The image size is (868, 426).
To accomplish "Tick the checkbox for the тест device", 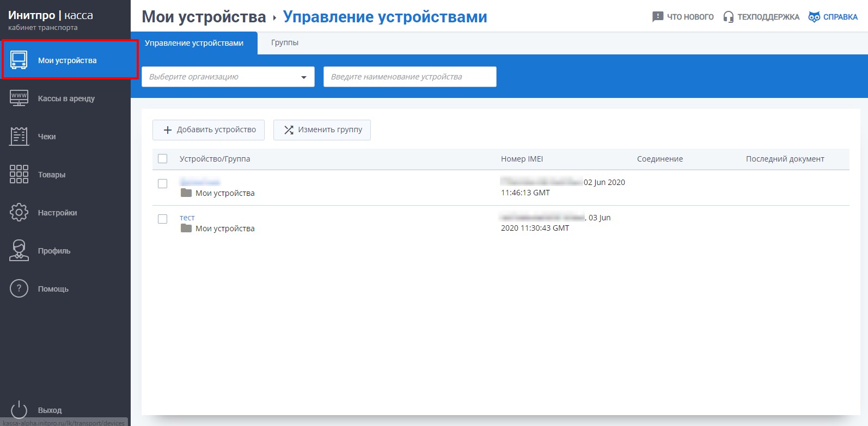I will tap(162, 219).
